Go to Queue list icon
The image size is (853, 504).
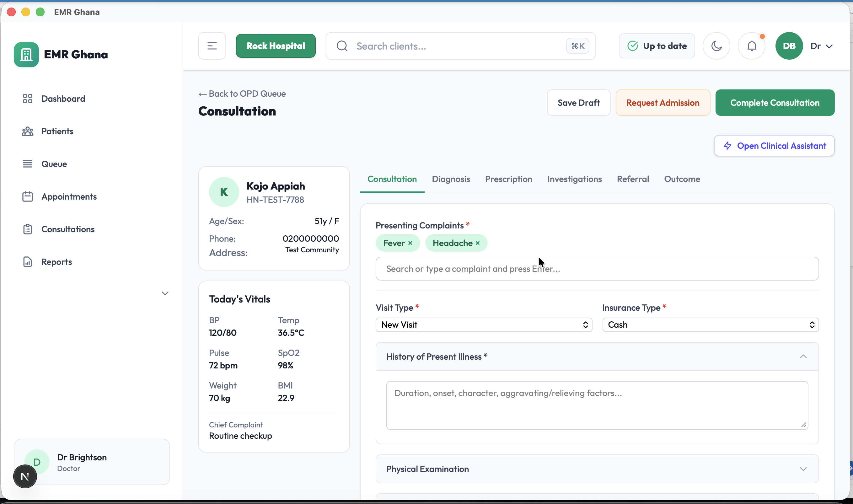click(28, 164)
